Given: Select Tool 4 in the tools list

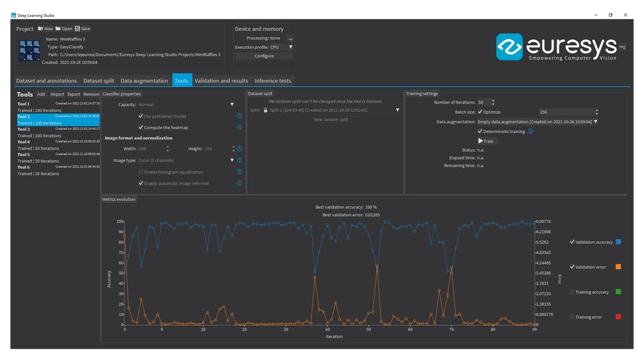Looking at the screenshot, I should point(24,142).
